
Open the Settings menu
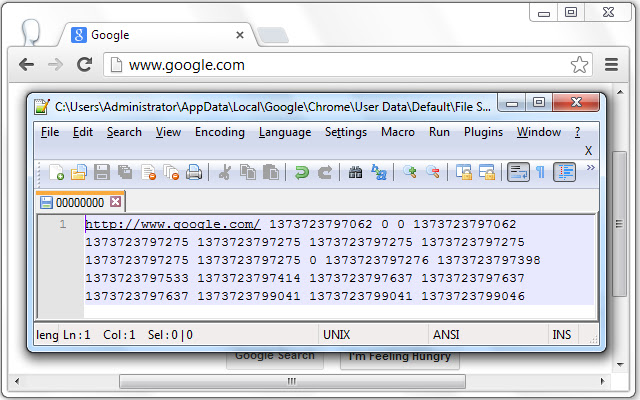coord(346,132)
